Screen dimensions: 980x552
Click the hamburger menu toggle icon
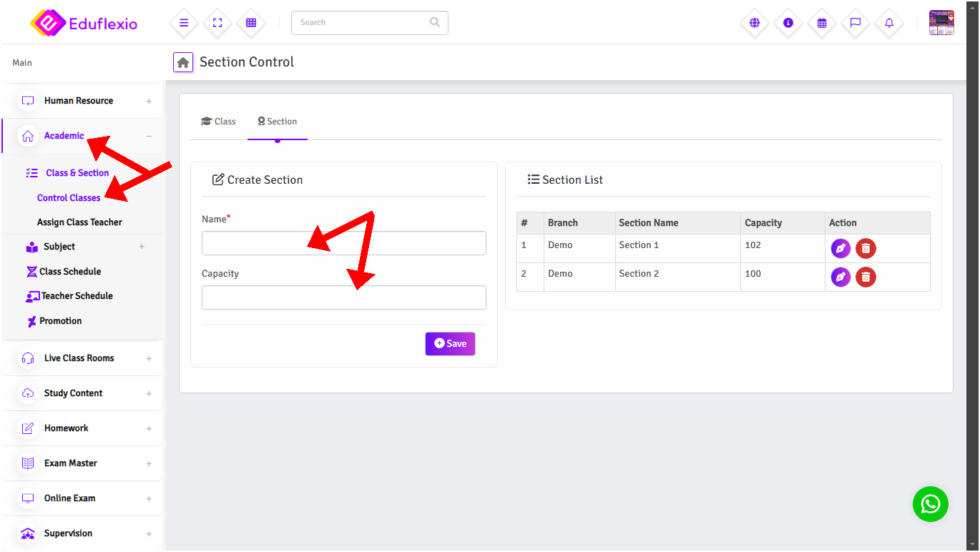(184, 23)
